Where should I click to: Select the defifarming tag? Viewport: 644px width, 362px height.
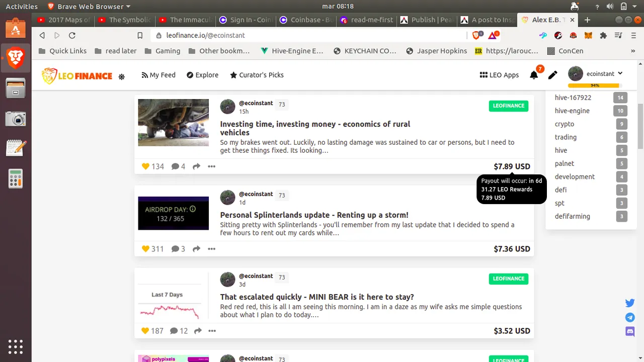click(x=573, y=216)
